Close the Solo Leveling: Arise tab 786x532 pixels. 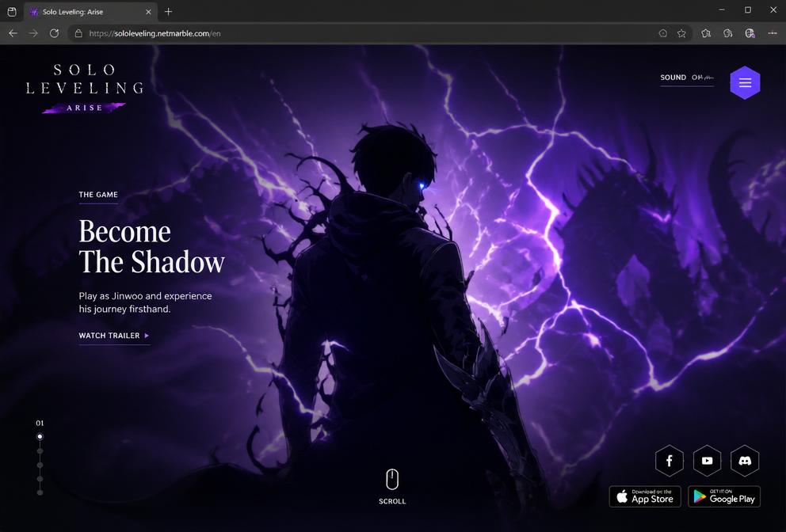(148, 12)
